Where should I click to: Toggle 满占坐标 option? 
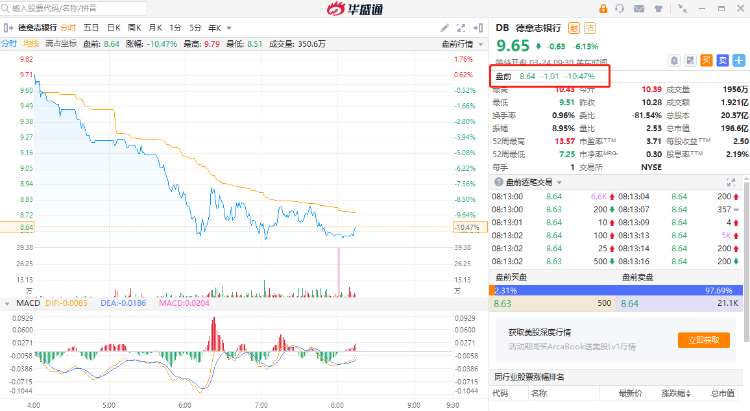click(61, 44)
